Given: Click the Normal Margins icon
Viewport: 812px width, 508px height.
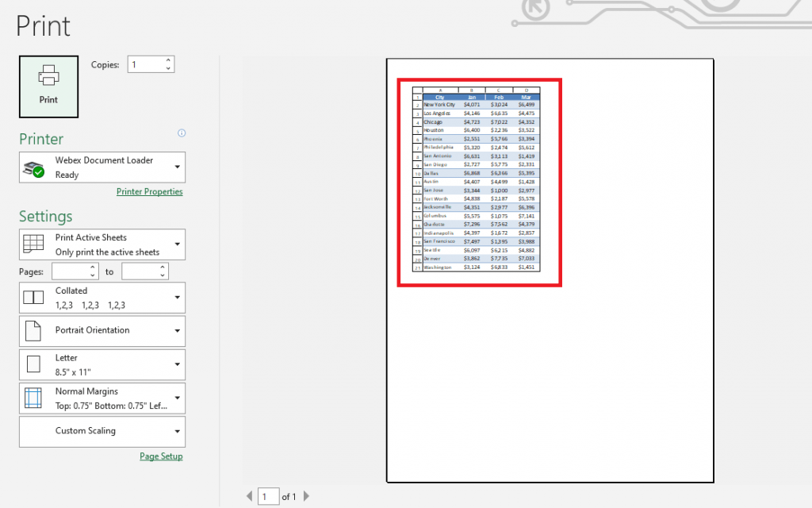Looking at the screenshot, I should click(33, 398).
